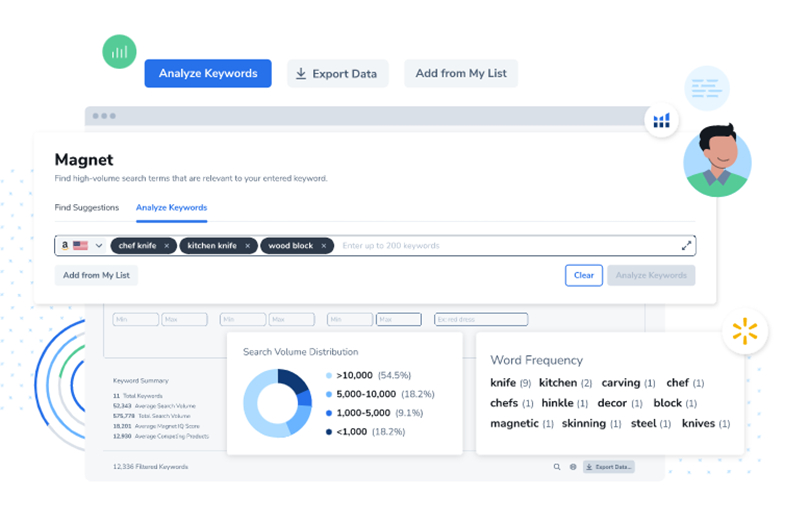
Task: Click the word 'chefs' in Word Frequency
Action: point(504,403)
